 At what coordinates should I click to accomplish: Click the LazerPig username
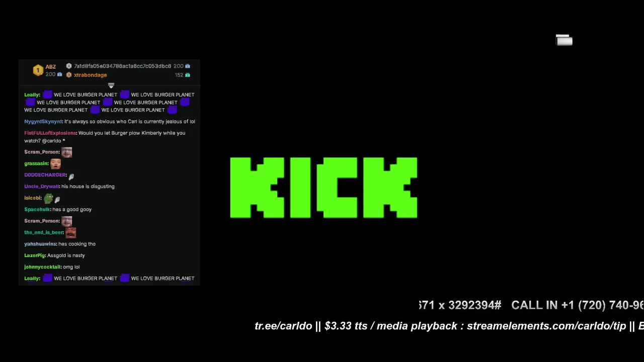coord(35,255)
